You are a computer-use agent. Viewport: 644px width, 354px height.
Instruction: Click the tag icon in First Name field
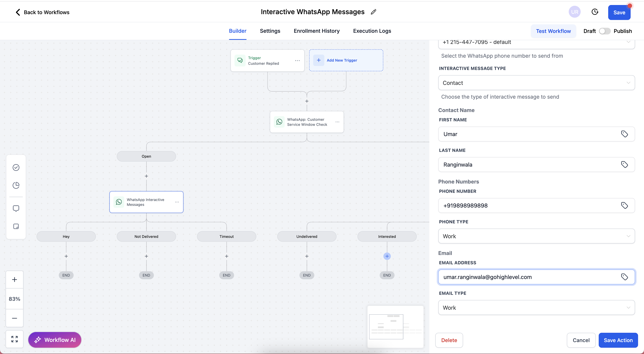624,134
